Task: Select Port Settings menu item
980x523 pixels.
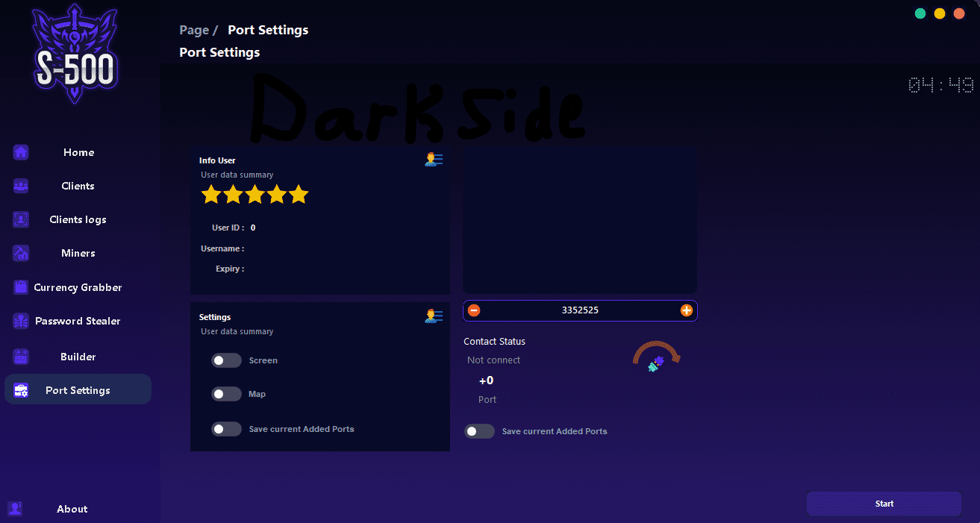Action: click(78, 389)
